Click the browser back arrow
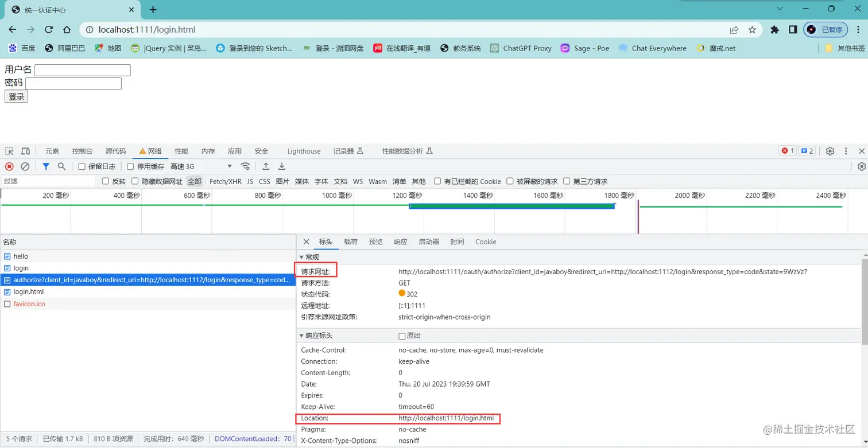This screenshot has width=868, height=448. [13, 30]
